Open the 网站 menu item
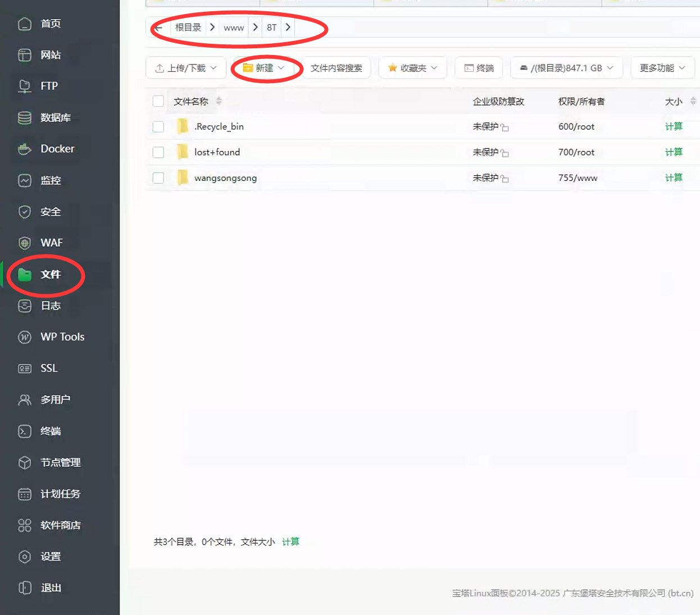This screenshot has width=700, height=615. 51,55
